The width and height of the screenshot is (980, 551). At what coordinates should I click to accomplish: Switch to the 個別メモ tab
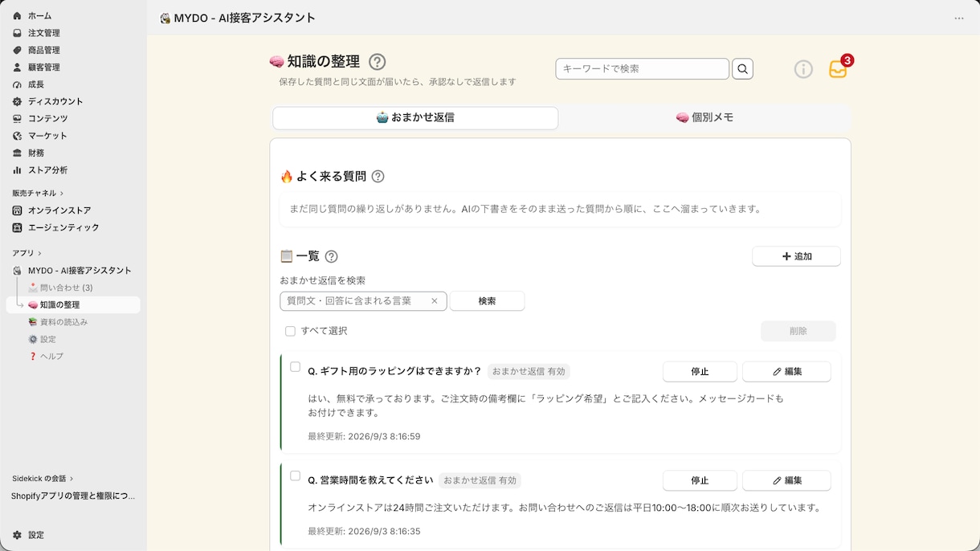pyautogui.click(x=704, y=118)
